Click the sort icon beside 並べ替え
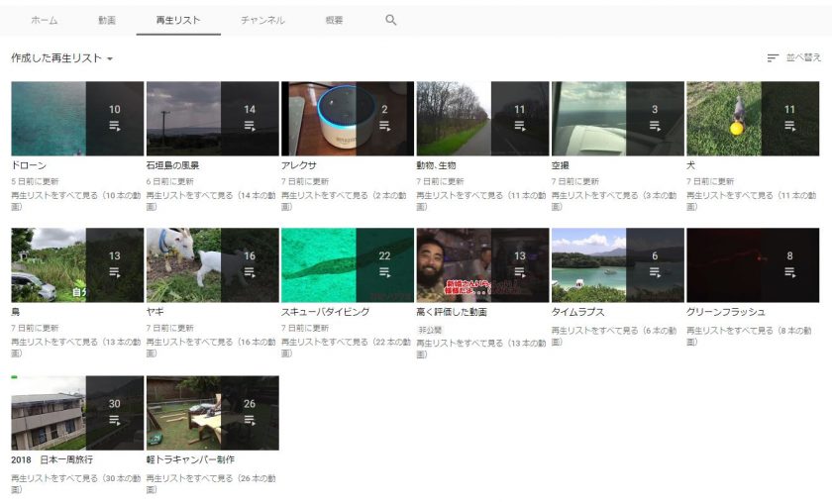The image size is (832, 504). pyautogui.click(x=773, y=58)
